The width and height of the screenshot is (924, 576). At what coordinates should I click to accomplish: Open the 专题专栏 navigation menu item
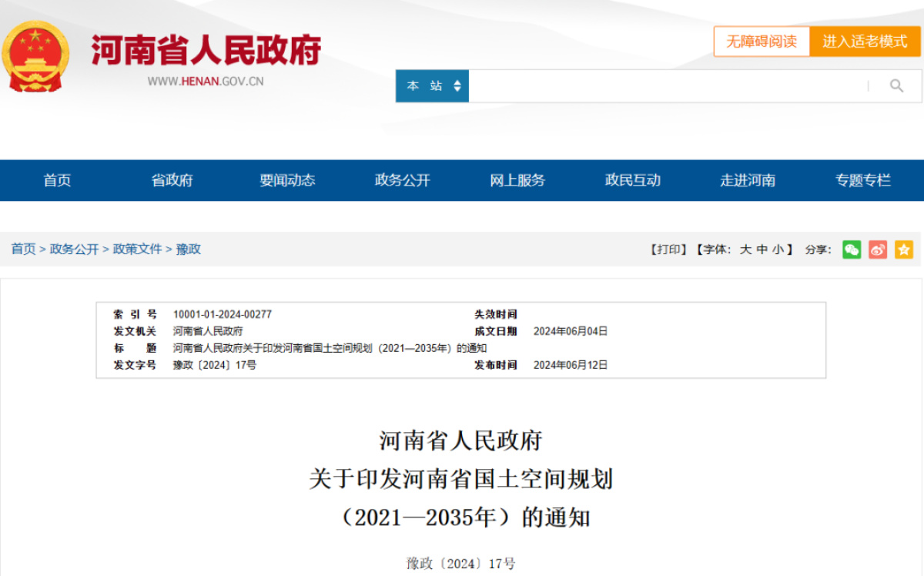(863, 180)
